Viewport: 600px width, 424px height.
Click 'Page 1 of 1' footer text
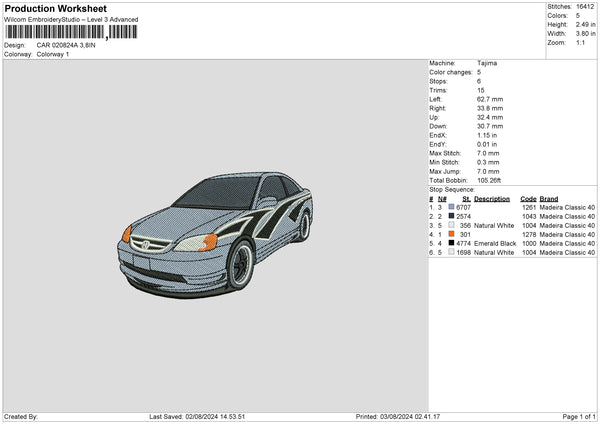tap(579, 416)
